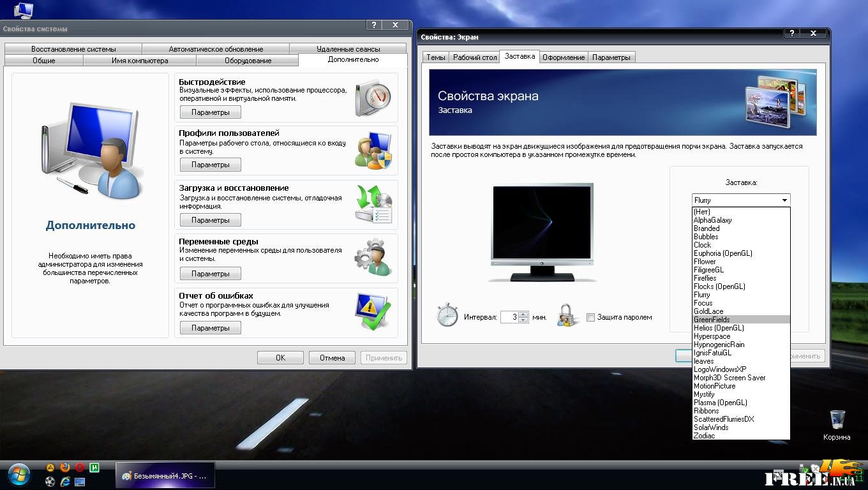Image resolution: width=868 pixels, height=490 pixels.
Task: Launch Opera from the quick launch
Action: pos(80,468)
